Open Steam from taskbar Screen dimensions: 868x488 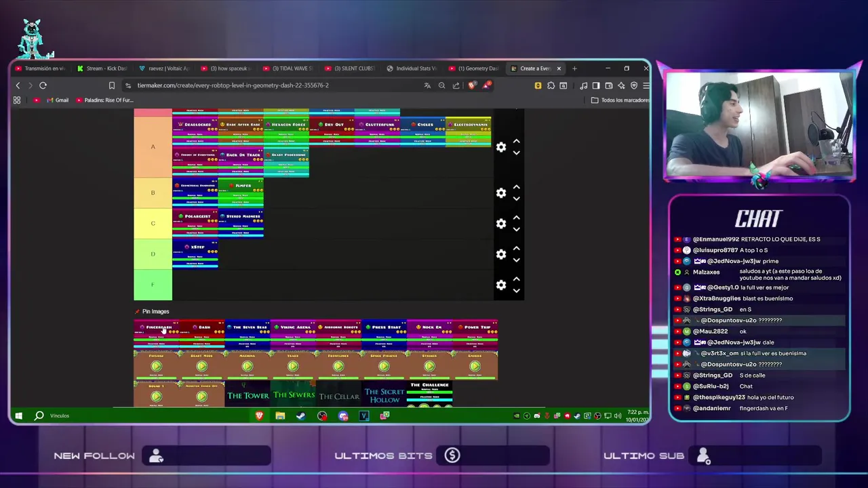point(301,415)
